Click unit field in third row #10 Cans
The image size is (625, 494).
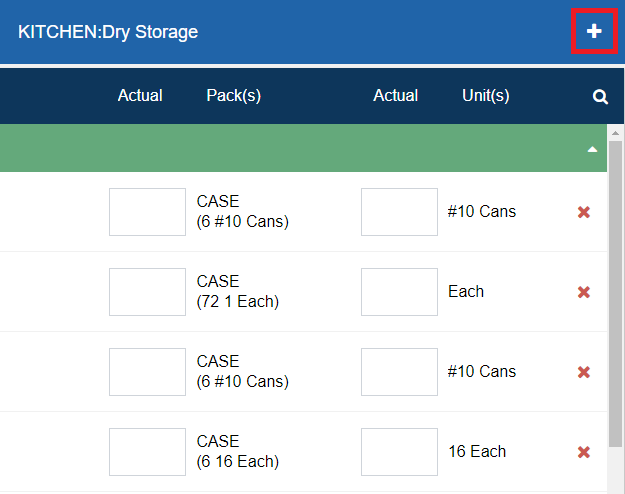(399, 372)
